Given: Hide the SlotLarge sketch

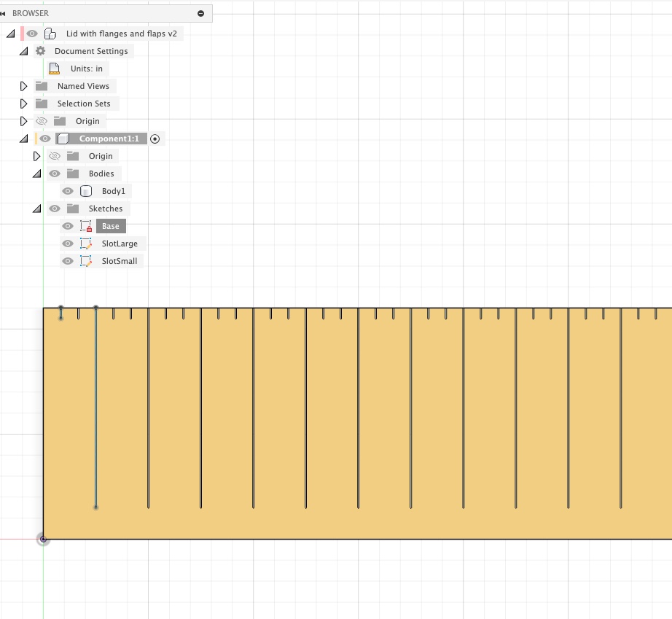Looking at the screenshot, I should [x=67, y=244].
